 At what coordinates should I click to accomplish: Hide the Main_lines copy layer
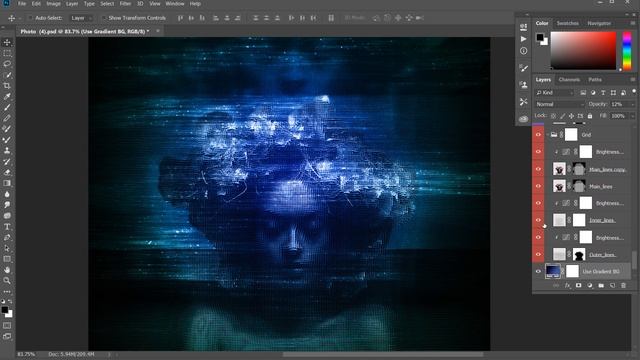coord(538,169)
